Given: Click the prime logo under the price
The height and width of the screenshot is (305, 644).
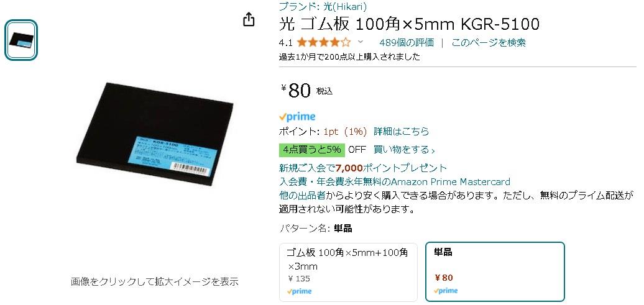Looking at the screenshot, I should point(297,117).
